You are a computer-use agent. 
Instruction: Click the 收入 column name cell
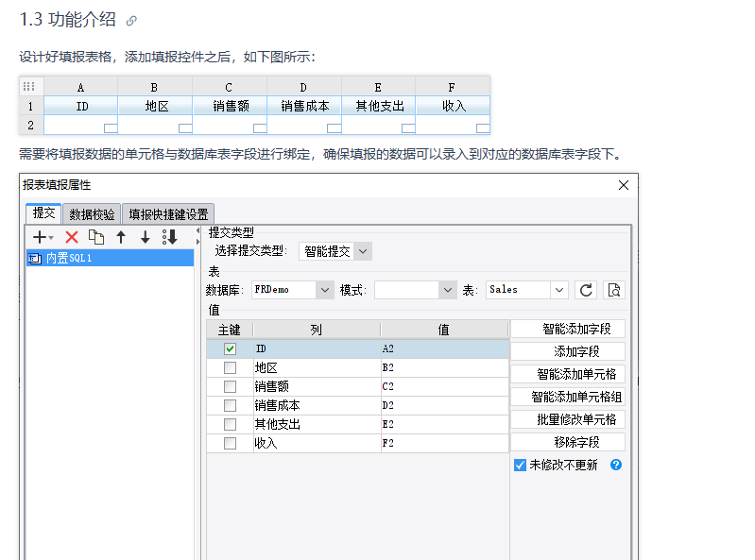[317, 443]
